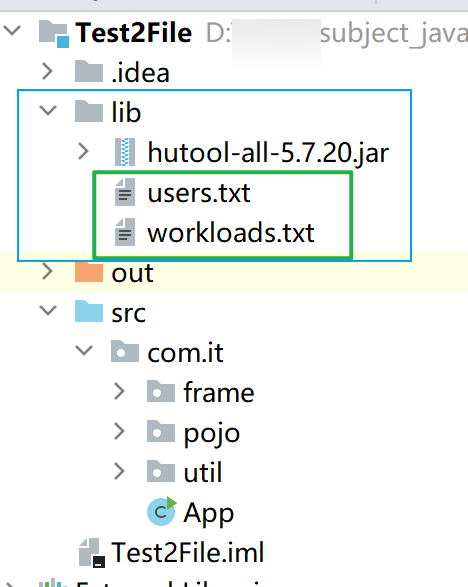The width and height of the screenshot is (468, 587).
Task: Click the workloads.txt text file icon
Action: (125, 232)
